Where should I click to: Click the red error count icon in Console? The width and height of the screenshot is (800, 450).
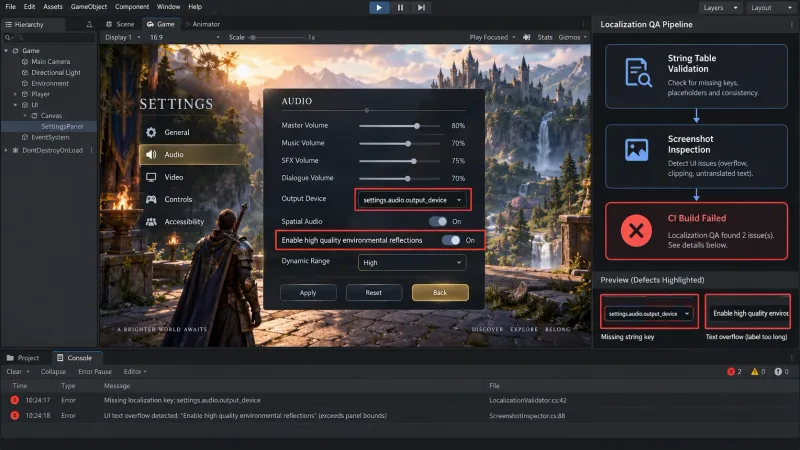pyautogui.click(x=731, y=371)
